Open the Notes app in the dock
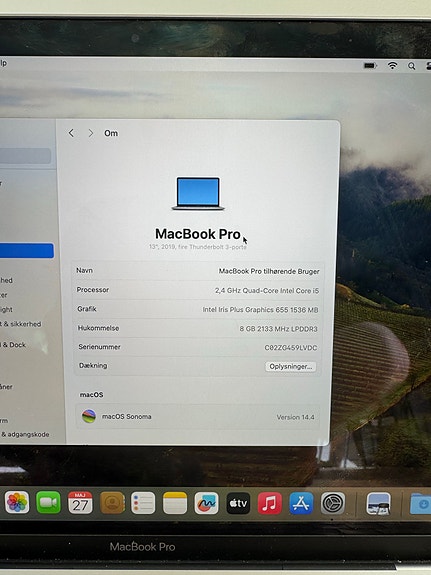The width and height of the screenshot is (431, 575). tap(175, 503)
